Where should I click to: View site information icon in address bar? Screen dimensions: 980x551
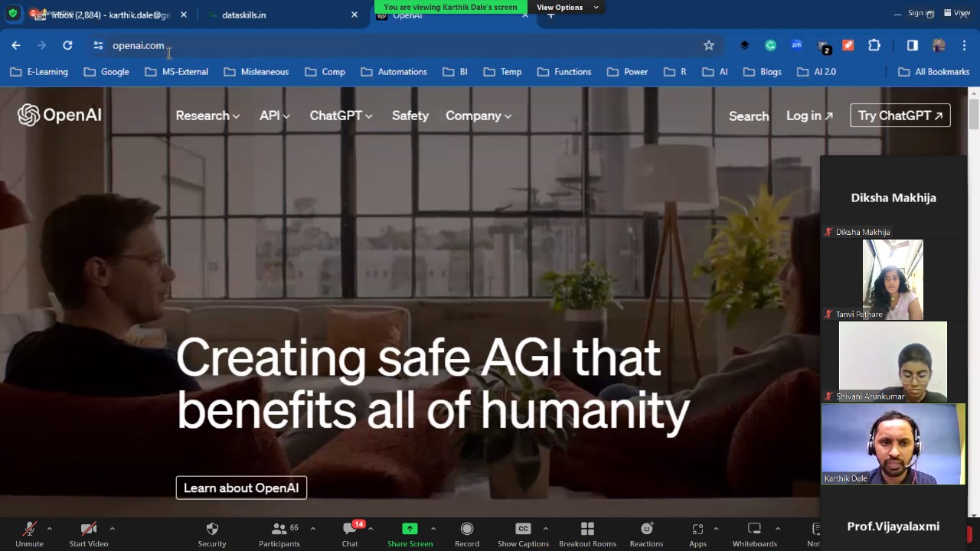98,45
